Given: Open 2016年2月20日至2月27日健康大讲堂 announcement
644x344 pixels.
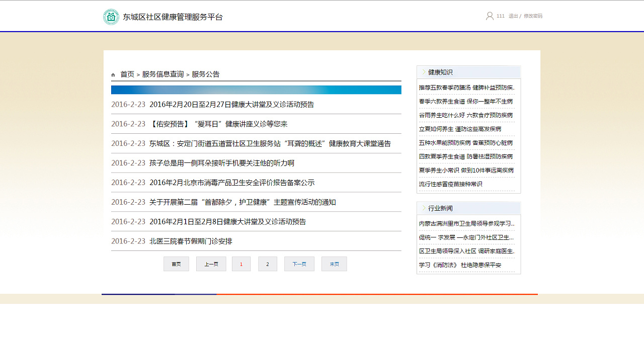Looking at the screenshot, I should (231, 105).
